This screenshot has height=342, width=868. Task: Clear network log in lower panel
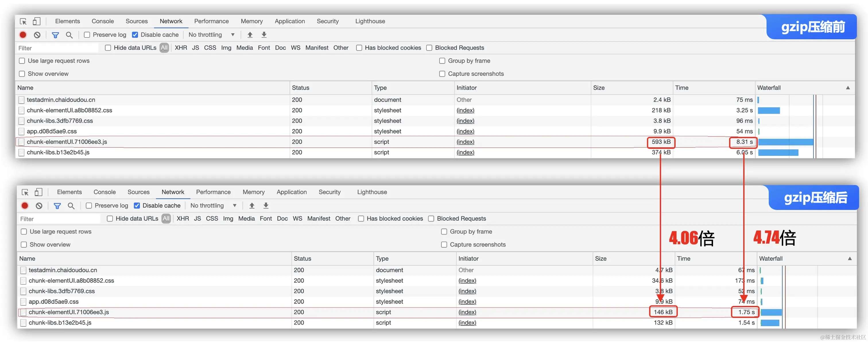click(39, 206)
